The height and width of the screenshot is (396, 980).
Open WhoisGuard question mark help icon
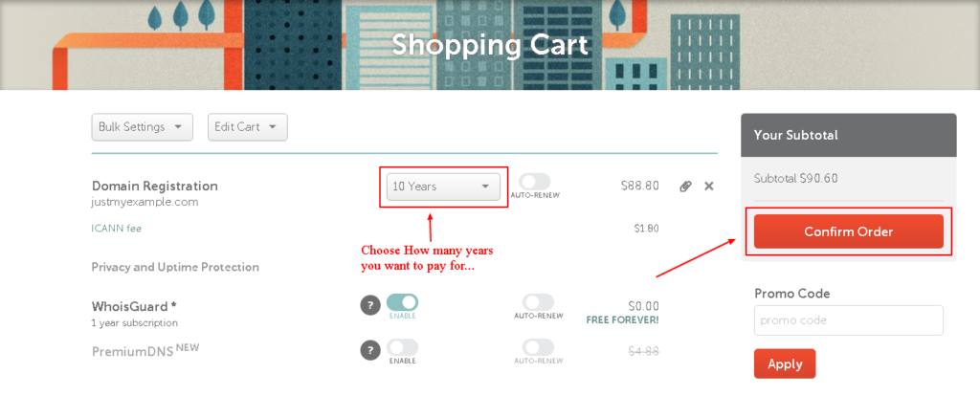[x=370, y=305]
